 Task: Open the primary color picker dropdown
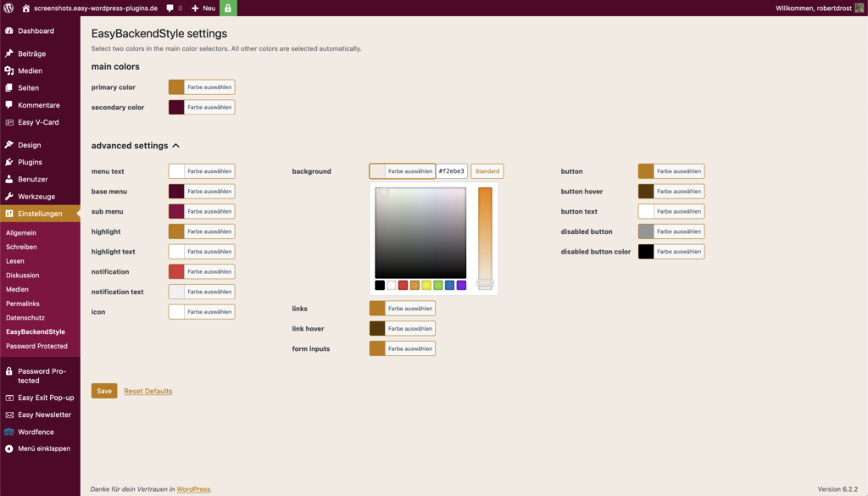(x=202, y=87)
